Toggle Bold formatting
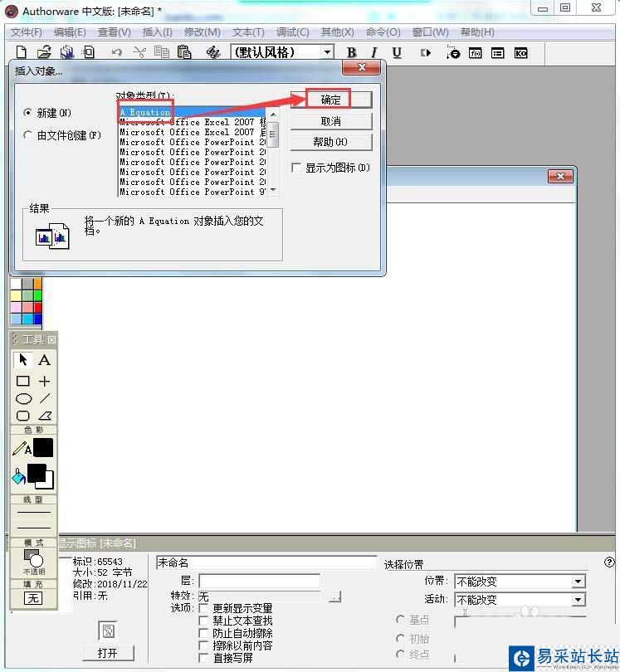Image resolution: width=620 pixels, height=672 pixels. coord(352,53)
